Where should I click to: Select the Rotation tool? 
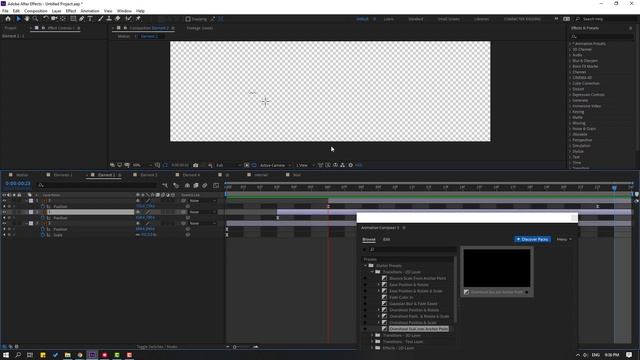[x=45, y=19]
